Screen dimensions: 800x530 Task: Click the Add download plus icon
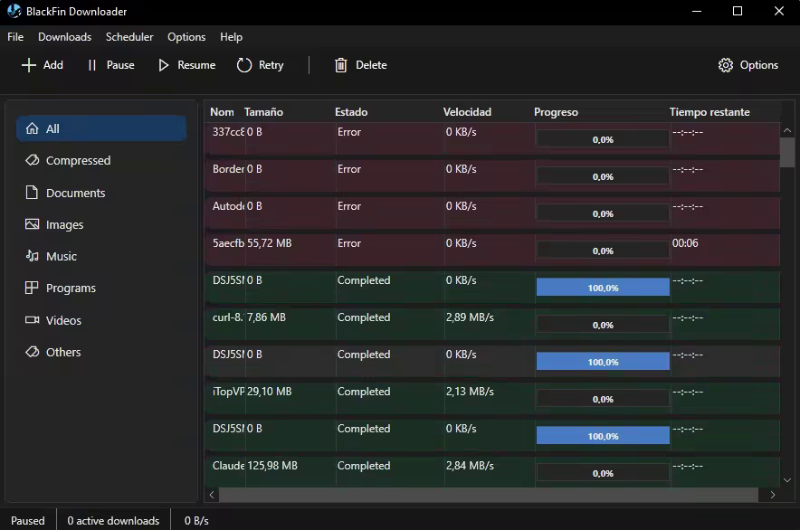pos(27,65)
